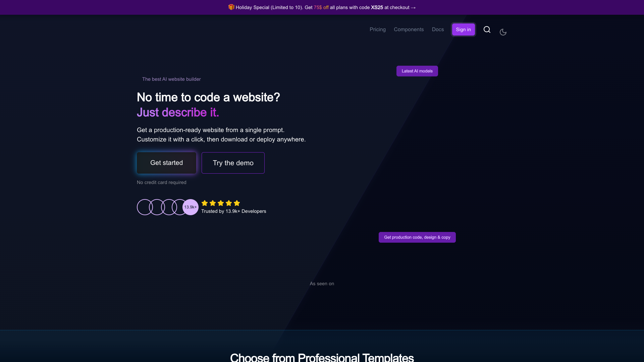Click the Sign in button
Viewport: 644px width, 362px height.
[463, 29]
